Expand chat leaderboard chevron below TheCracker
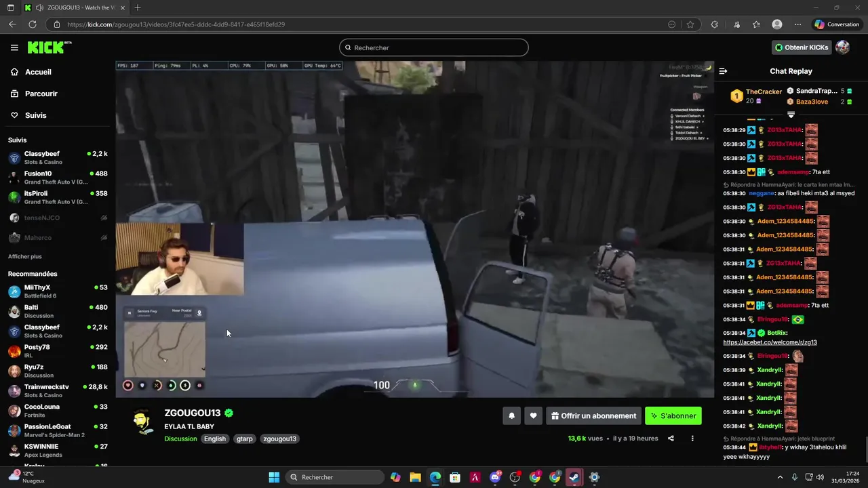Screen dimensions: 868x488 coord(791,115)
